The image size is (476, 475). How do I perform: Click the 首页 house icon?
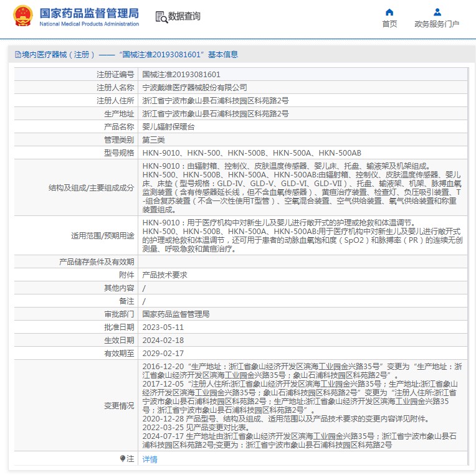point(389,12)
